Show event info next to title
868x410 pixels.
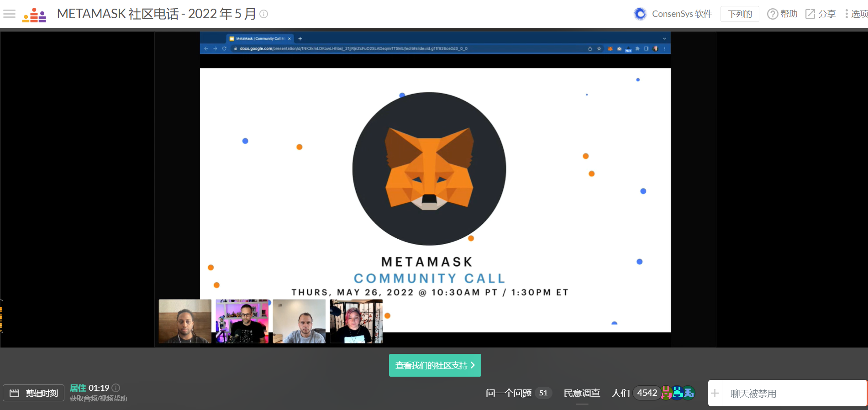pos(263,14)
